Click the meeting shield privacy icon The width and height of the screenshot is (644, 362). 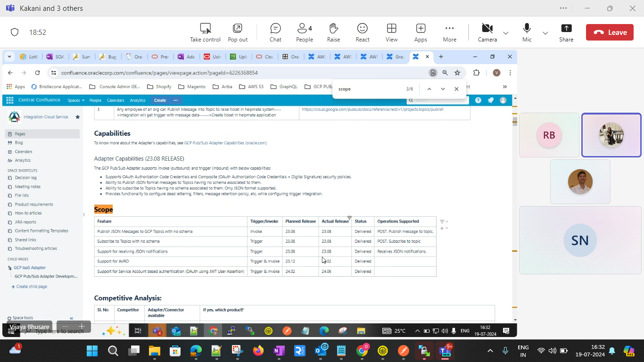pos(15,33)
